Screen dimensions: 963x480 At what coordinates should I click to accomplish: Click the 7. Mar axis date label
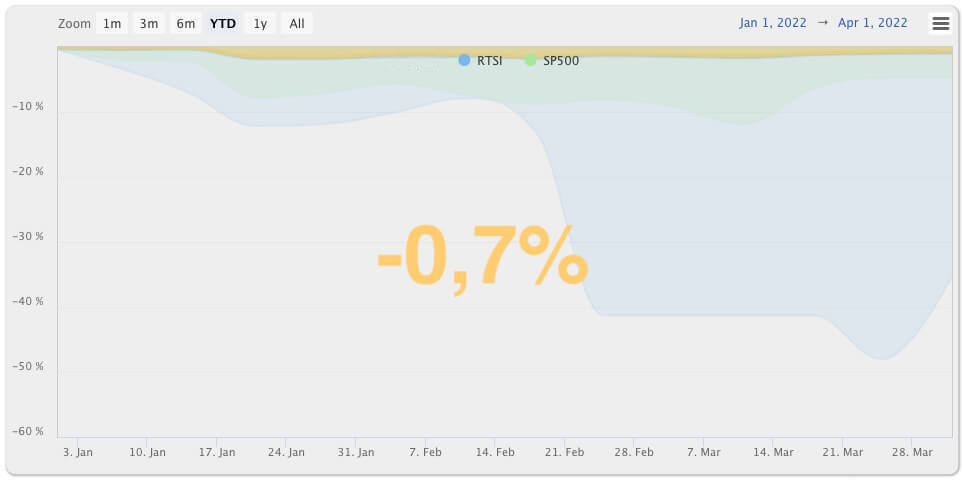tap(704, 452)
